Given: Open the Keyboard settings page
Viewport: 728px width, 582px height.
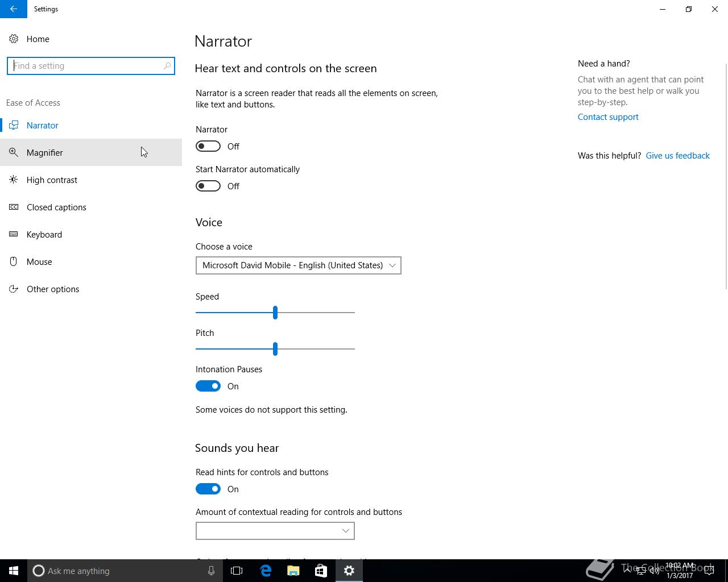Looking at the screenshot, I should tap(91, 235).
